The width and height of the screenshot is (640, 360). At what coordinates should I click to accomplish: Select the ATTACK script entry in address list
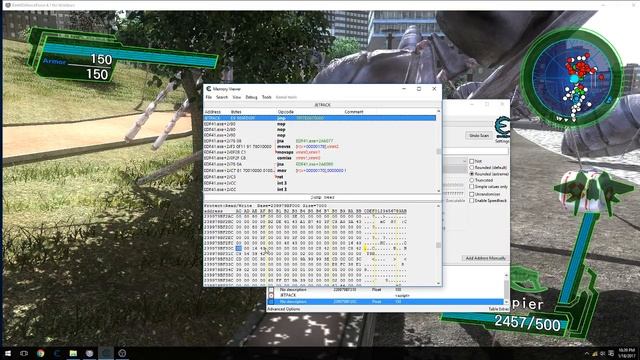(x=385, y=295)
